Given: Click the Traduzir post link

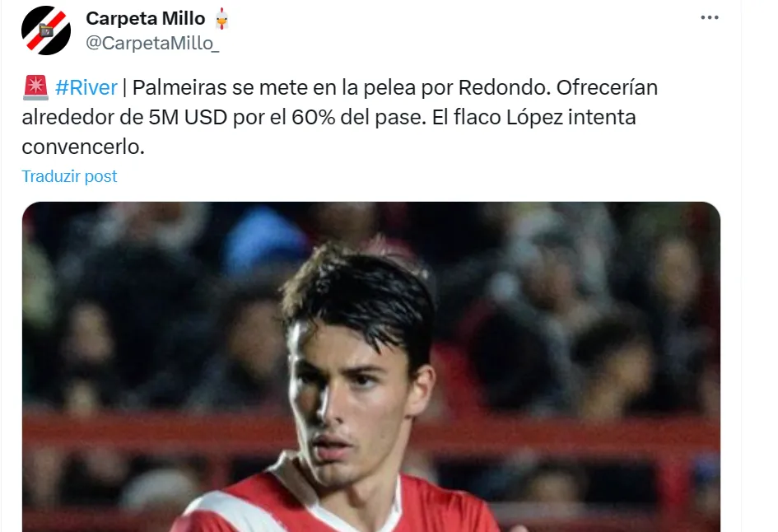Looking at the screenshot, I should coord(69,176).
